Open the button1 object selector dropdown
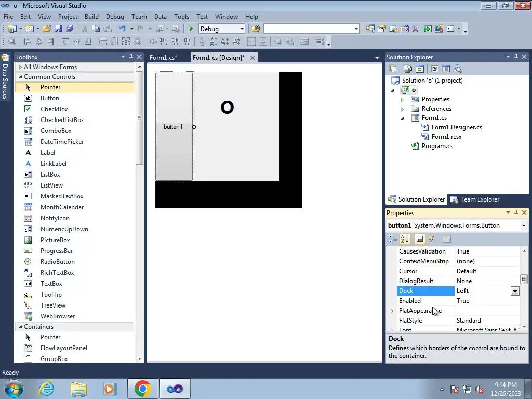Image resolution: width=532 pixels, height=399 pixels. point(524,225)
